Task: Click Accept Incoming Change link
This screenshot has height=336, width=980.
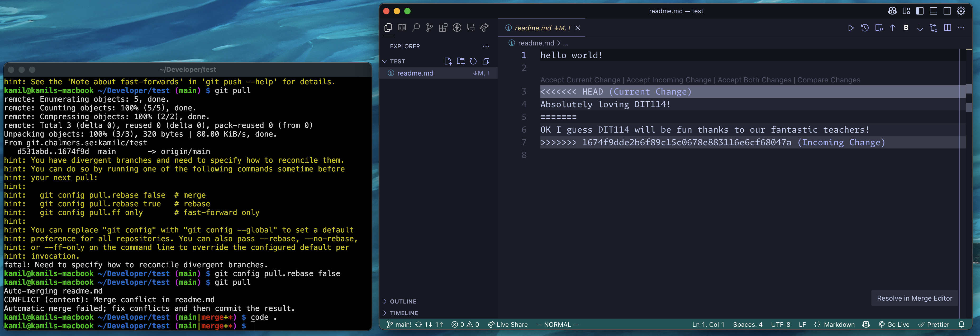Action: click(x=668, y=80)
